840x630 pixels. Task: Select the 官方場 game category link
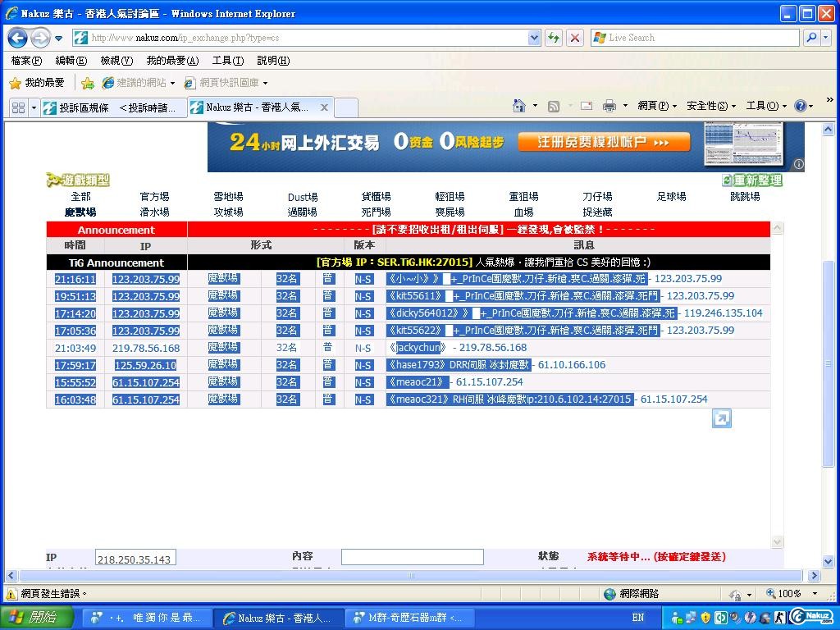pyautogui.click(x=154, y=197)
